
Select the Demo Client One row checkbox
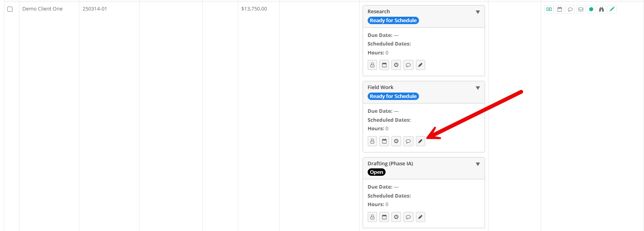pos(10,9)
